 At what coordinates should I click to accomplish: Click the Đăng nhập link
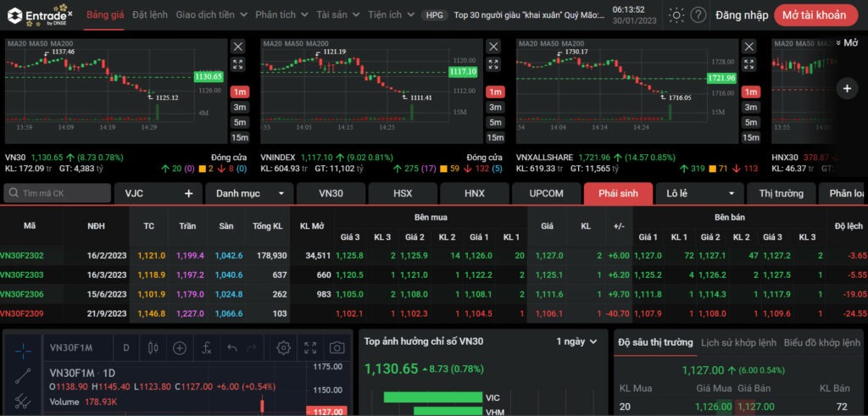click(x=742, y=15)
